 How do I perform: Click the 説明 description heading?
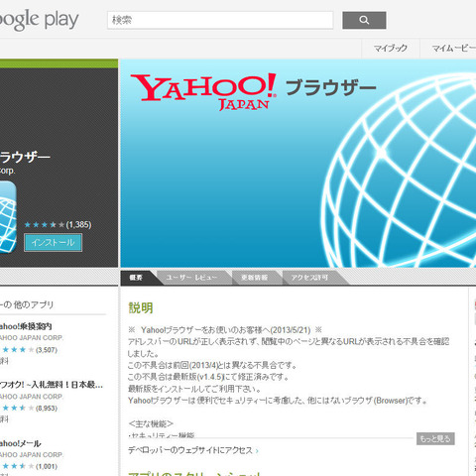[x=141, y=307]
